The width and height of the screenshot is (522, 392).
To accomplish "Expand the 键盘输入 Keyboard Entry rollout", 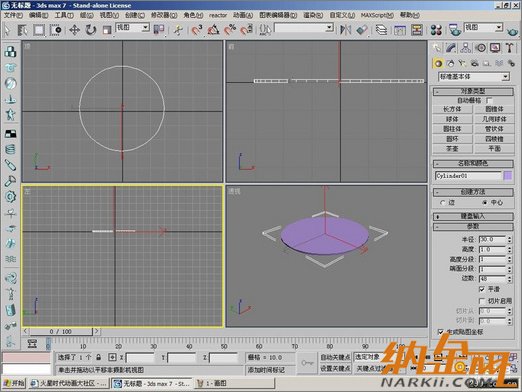I will (473, 216).
